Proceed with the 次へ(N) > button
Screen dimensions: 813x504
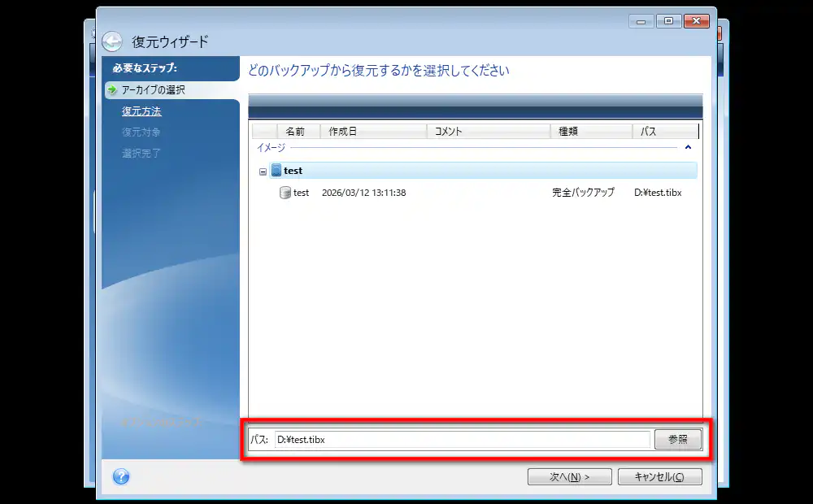point(569,477)
